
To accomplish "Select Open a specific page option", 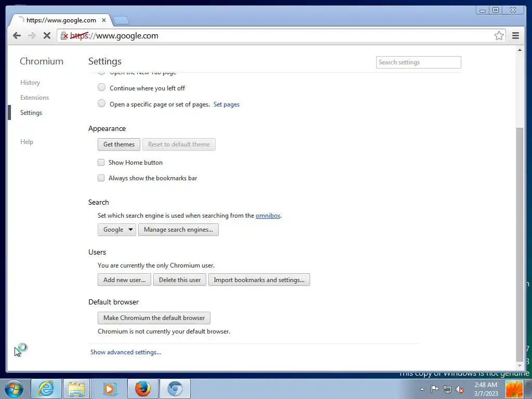I will (101, 103).
